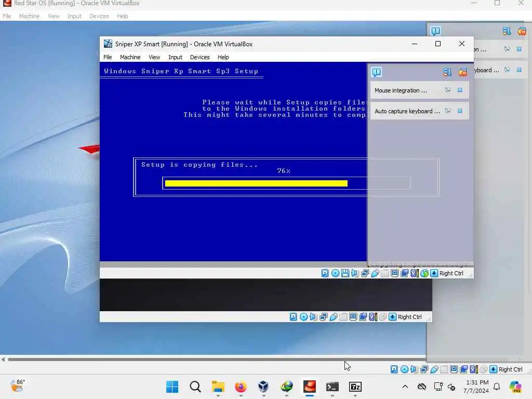Click virtualization features indicator in Sniper XP status bar
Screen dimensions: 532x399
point(414,273)
